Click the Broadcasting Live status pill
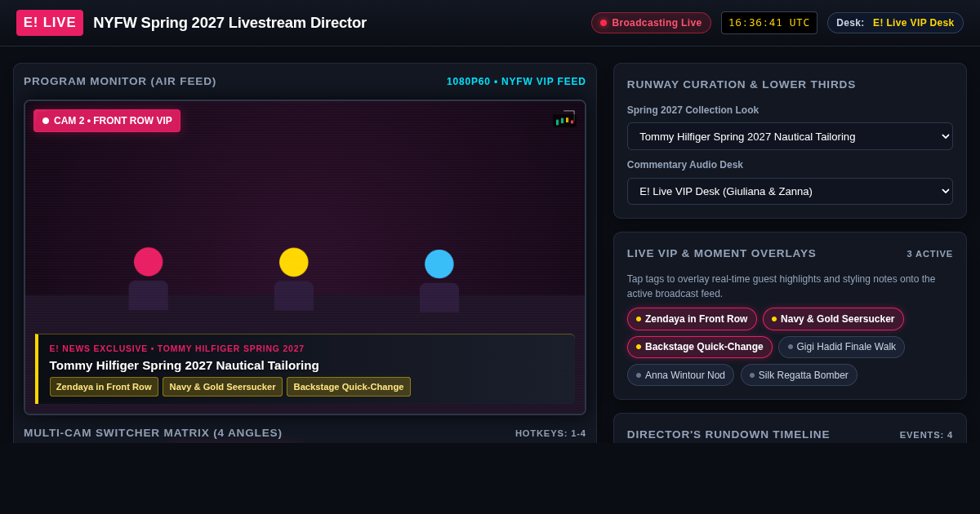 651,23
